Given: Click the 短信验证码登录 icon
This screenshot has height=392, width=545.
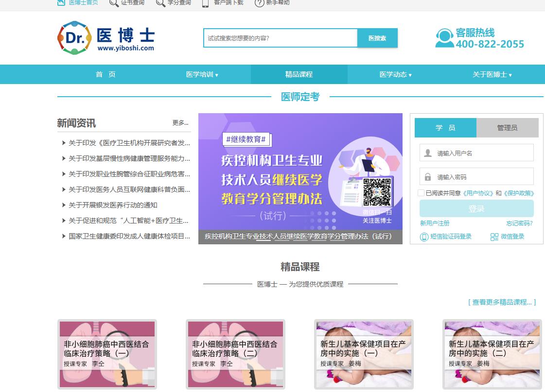Looking at the screenshot, I should pyautogui.click(x=424, y=237).
